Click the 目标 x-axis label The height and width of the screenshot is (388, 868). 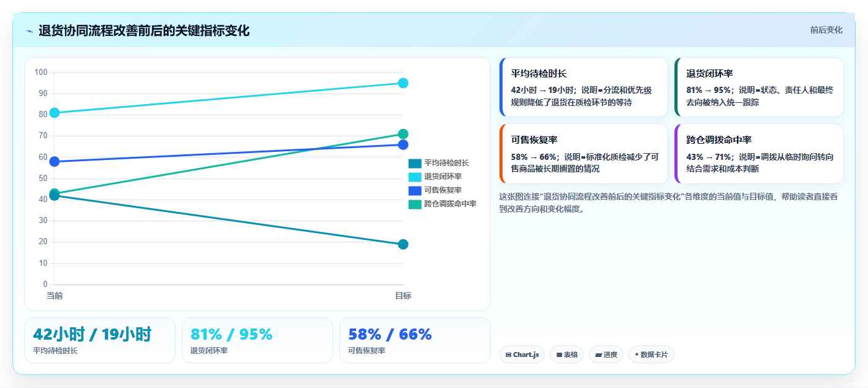[403, 296]
